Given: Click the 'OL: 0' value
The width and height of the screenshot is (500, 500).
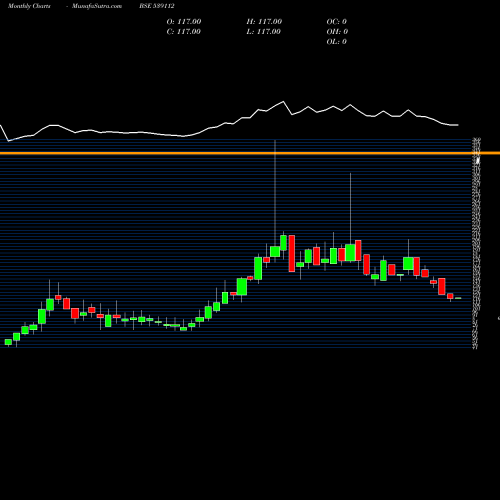Looking at the screenshot, I should coord(336,42).
